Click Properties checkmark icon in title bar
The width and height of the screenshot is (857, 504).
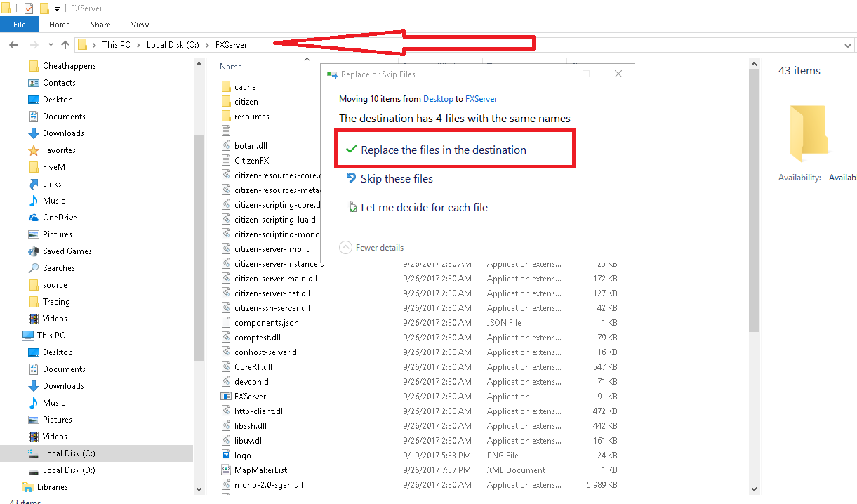point(29,8)
